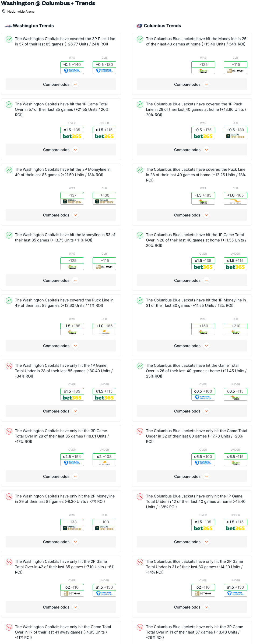
Task: Pick o2.5 +154 over odds at FanDuel
Action: point(72,457)
